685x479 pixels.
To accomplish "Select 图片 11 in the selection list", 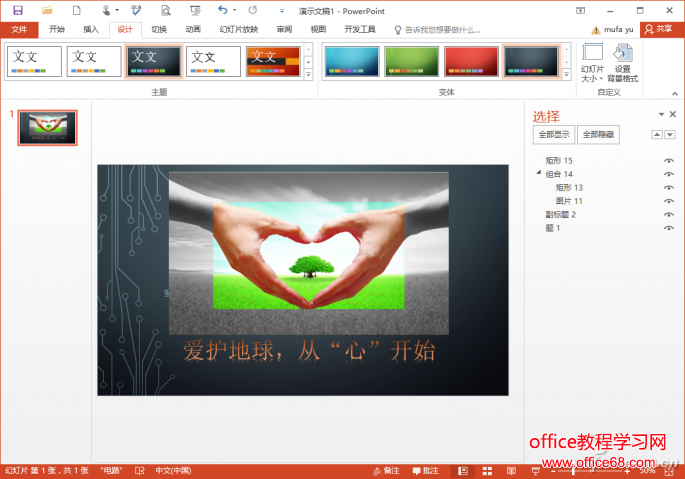I will coord(569,201).
